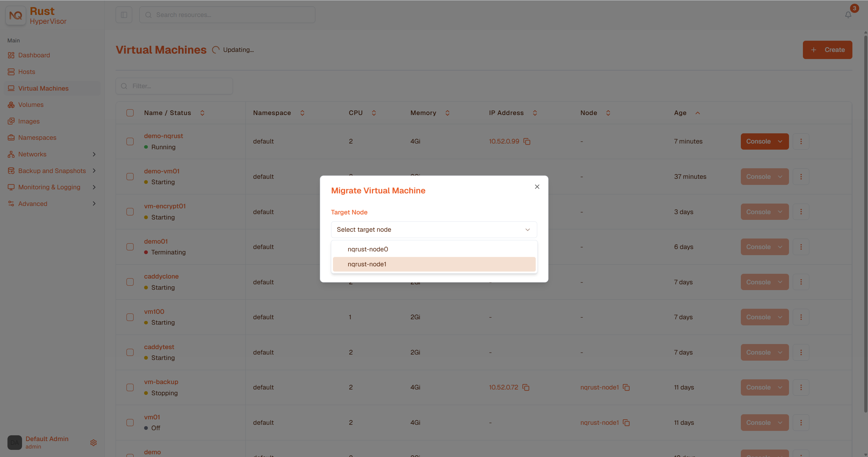Toggle the select-all checkbox in header
This screenshot has height=457, width=868.
tap(130, 113)
